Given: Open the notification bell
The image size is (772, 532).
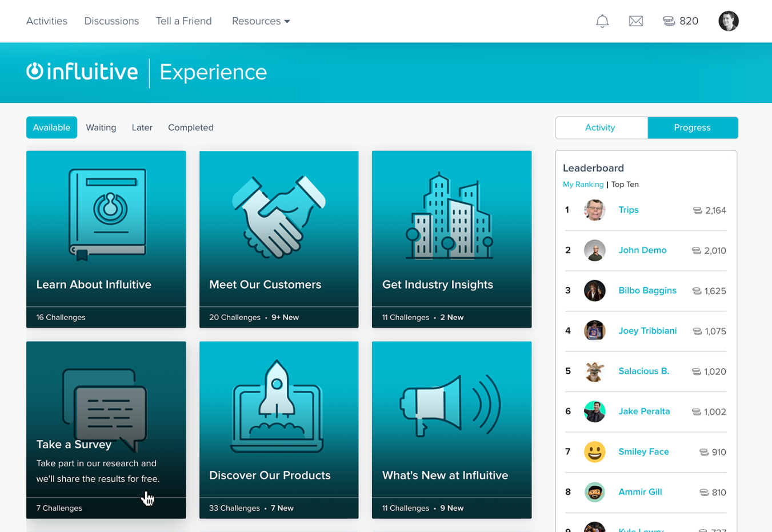Looking at the screenshot, I should (602, 21).
